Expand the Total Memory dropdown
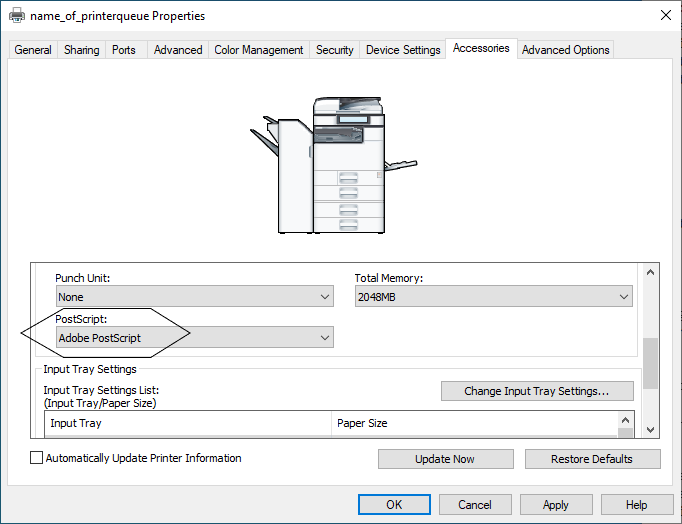 (493, 297)
